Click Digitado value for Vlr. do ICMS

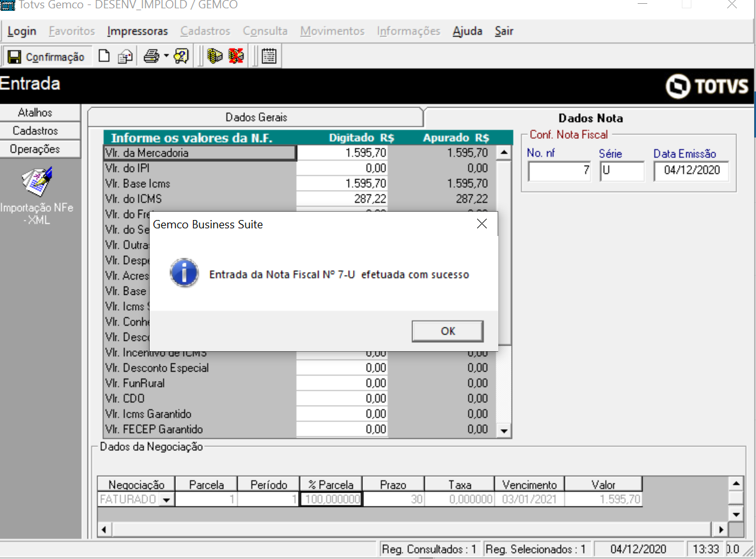click(342, 199)
